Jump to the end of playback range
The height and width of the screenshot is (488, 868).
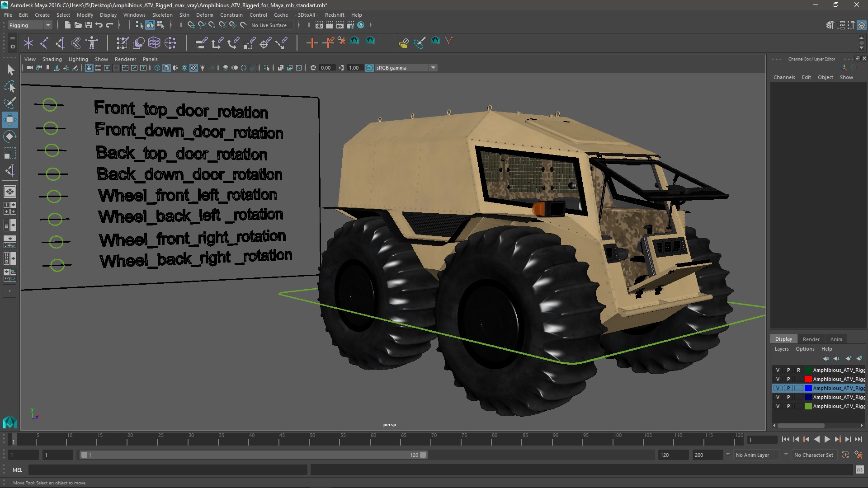(858, 439)
